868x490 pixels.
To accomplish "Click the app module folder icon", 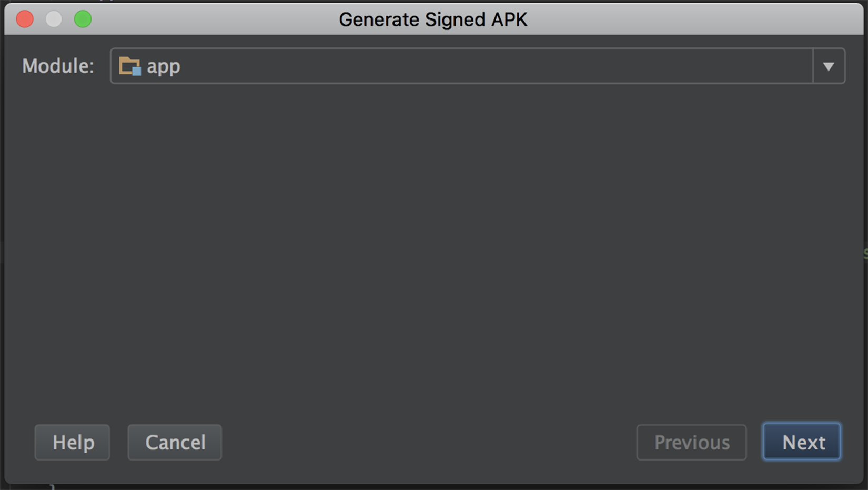I will [x=129, y=66].
